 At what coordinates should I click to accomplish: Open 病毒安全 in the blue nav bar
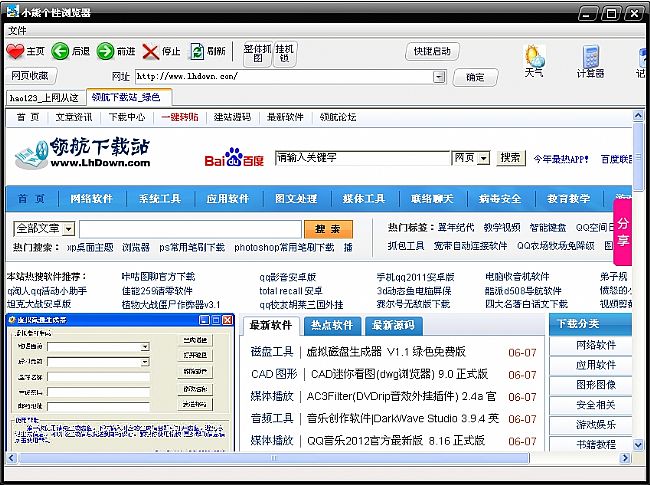click(x=500, y=199)
